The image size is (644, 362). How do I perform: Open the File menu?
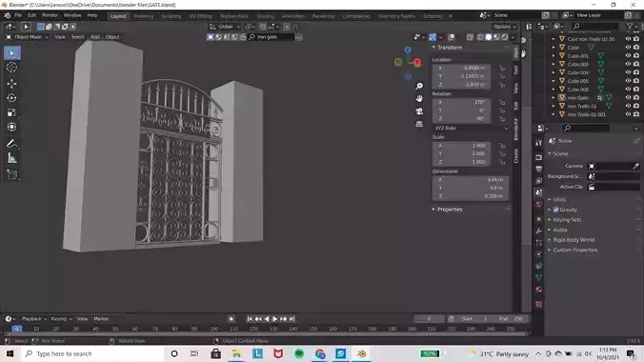(18, 15)
